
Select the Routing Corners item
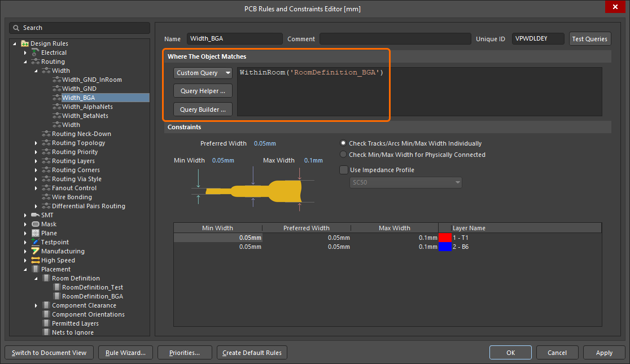point(76,170)
